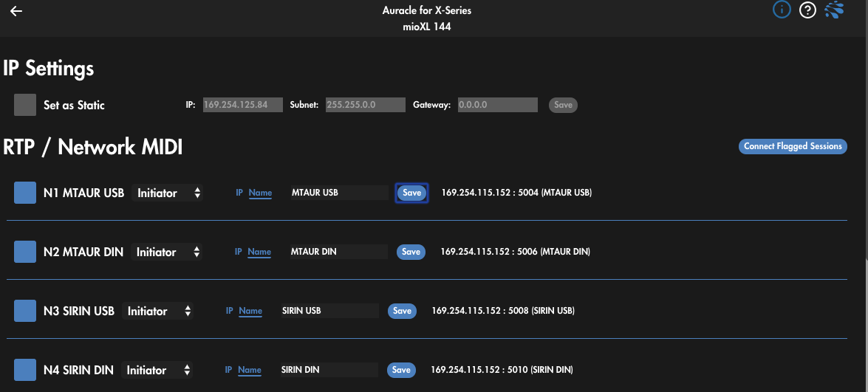Image resolution: width=868 pixels, height=392 pixels.
Task: Click the MTAUR DIN name text field
Action: click(338, 252)
